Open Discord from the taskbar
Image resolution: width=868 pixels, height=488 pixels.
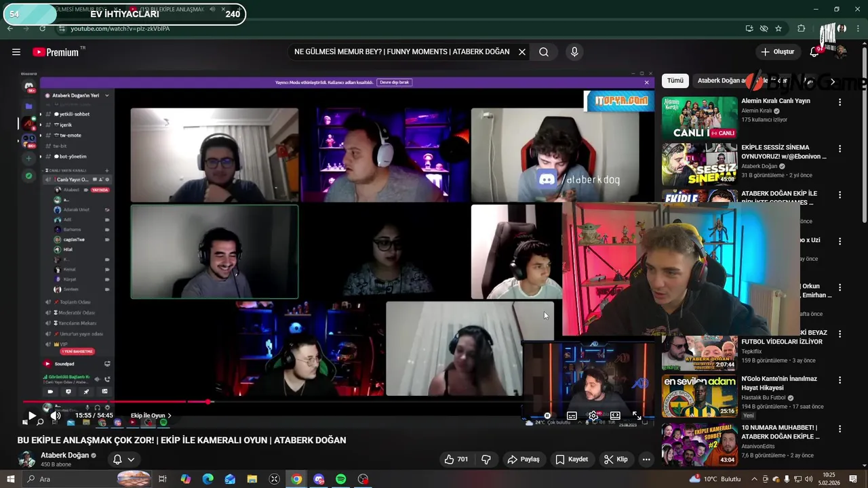[x=319, y=479]
